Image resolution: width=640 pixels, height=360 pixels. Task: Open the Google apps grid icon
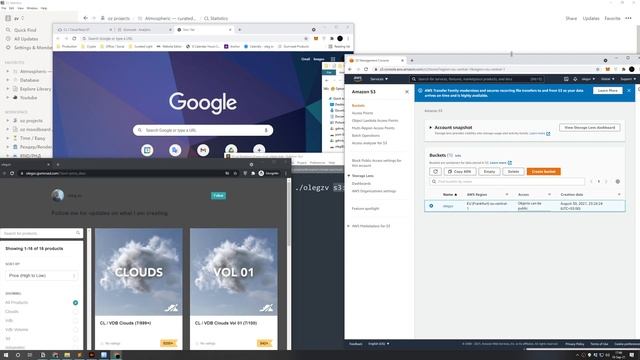coord(333,59)
